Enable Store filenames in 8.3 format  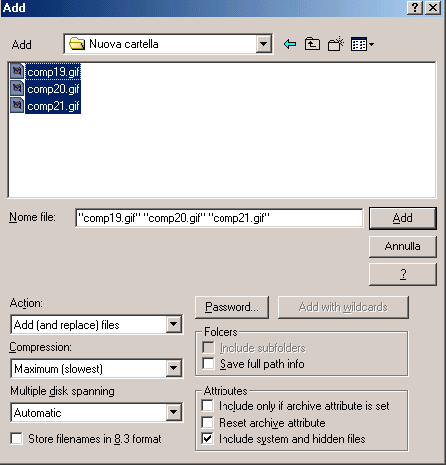16,438
